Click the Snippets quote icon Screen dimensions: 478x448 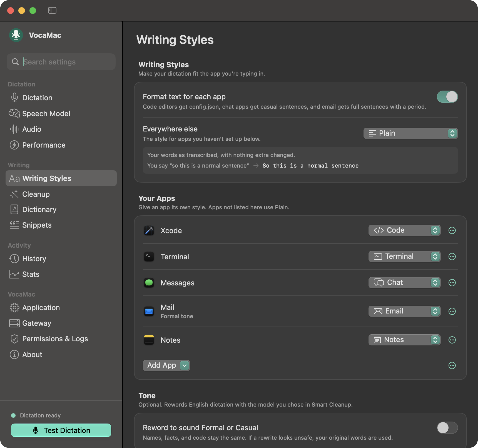pyautogui.click(x=14, y=225)
